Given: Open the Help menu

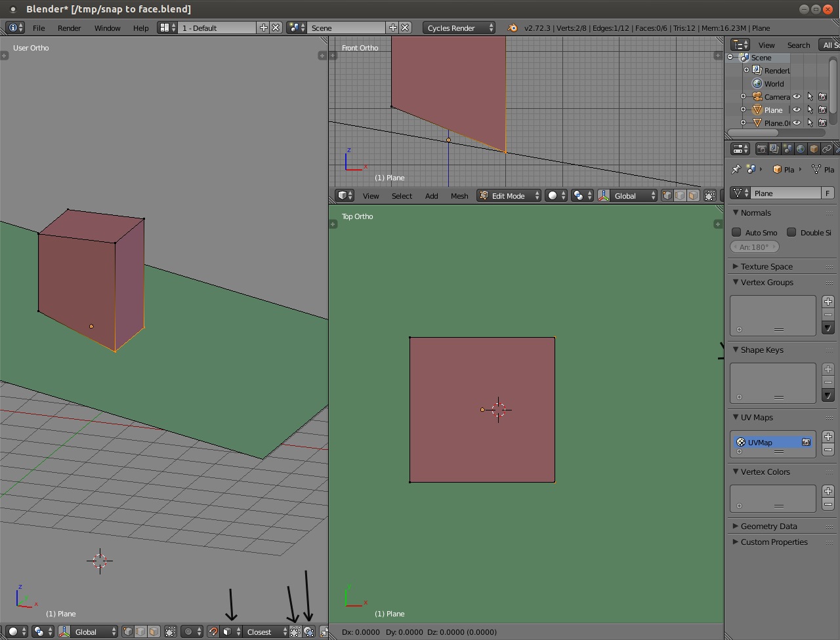Looking at the screenshot, I should [140, 28].
